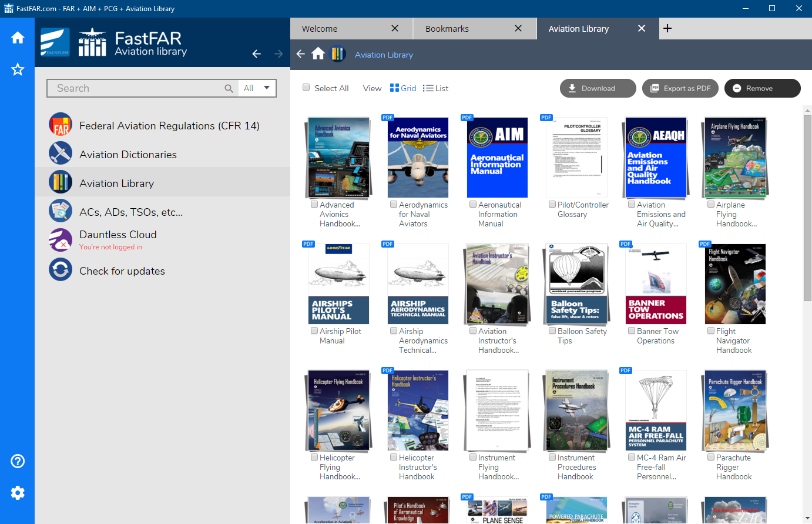Click the Aviation Library breadcrumb link
This screenshot has width=812, height=524.
tap(384, 55)
